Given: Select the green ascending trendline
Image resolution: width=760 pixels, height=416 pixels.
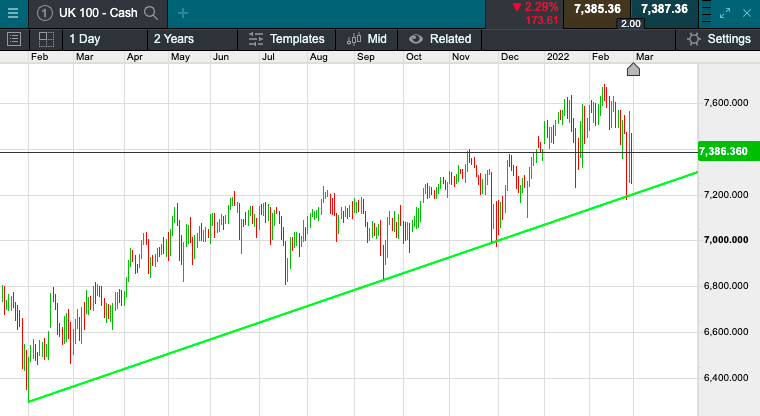Looking at the screenshot, I should pos(300,312).
